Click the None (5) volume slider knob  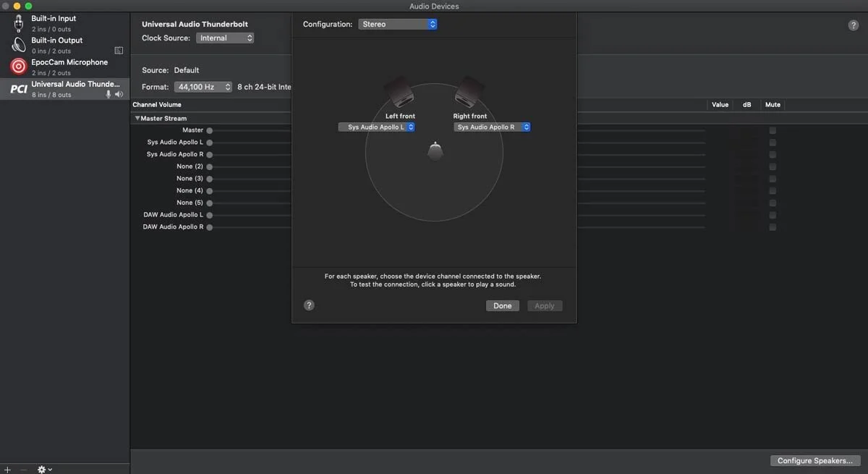(210, 203)
